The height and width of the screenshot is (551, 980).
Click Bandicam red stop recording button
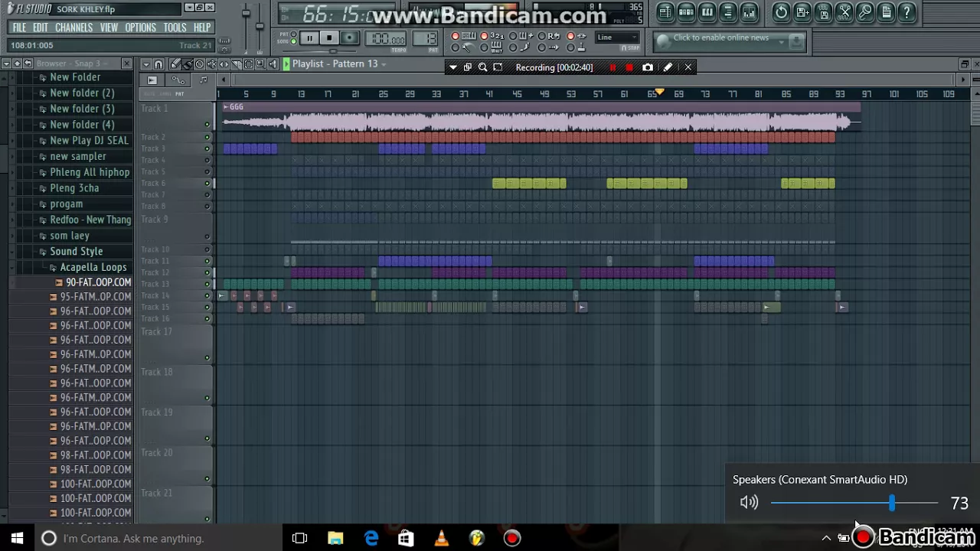(629, 67)
